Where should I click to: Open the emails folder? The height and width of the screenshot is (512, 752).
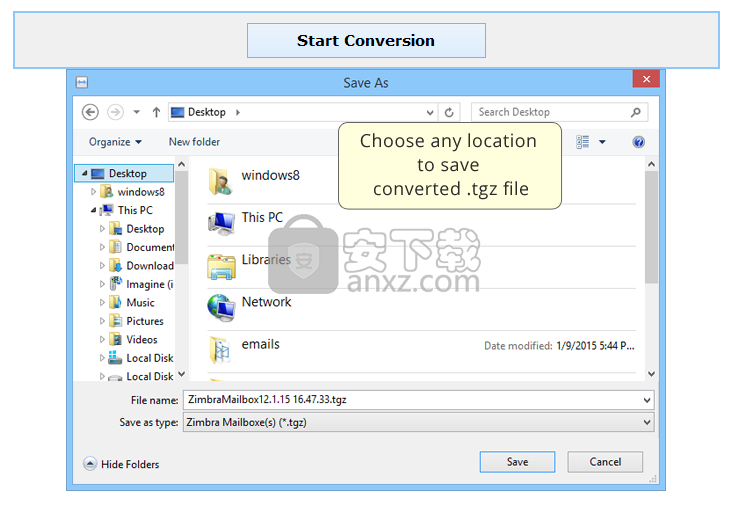[x=260, y=344]
